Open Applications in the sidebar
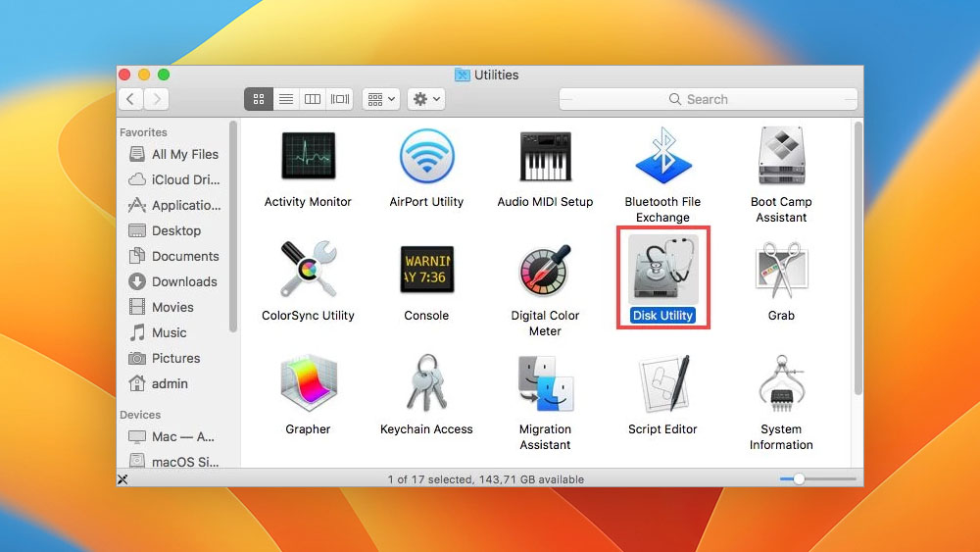This screenshot has height=552, width=980. (x=174, y=205)
